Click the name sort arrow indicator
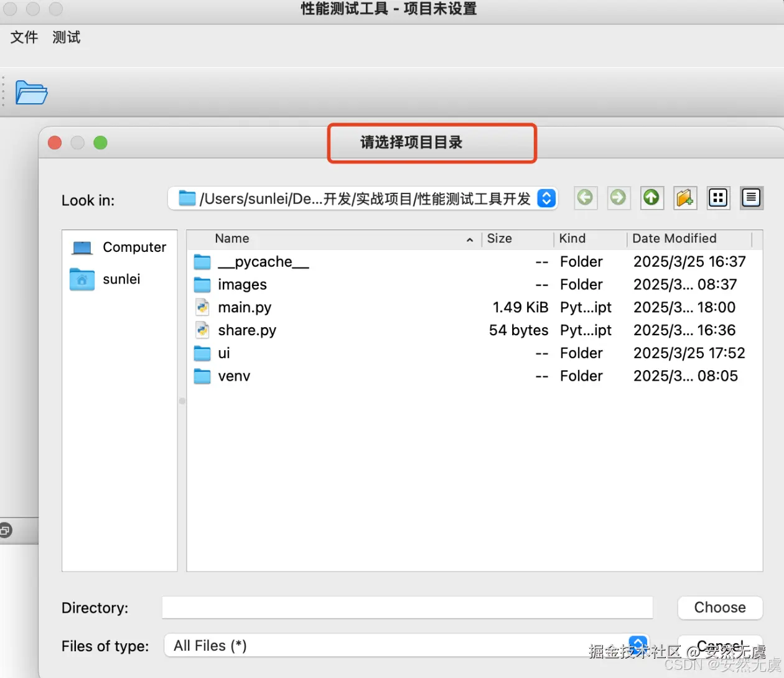This screenshot has height=678, width=784. tap(470, 240)
